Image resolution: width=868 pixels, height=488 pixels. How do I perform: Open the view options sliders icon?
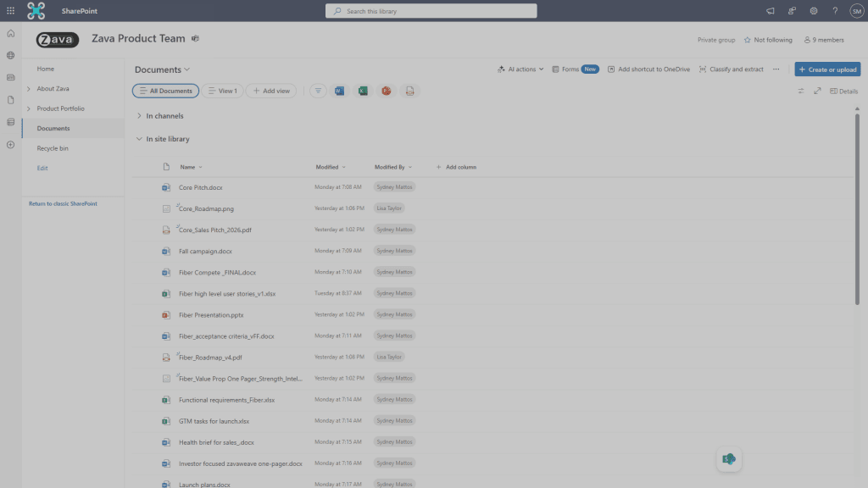[800, 91]
